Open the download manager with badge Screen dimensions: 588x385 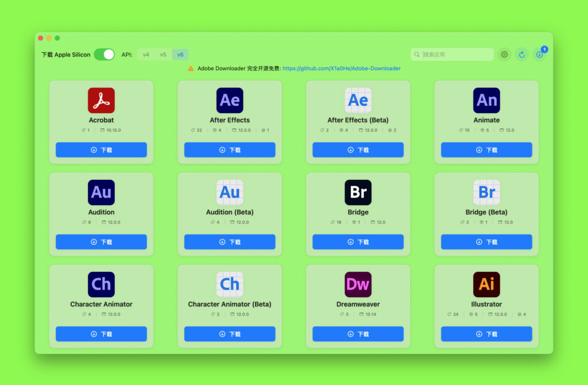[x=539, y=54]
